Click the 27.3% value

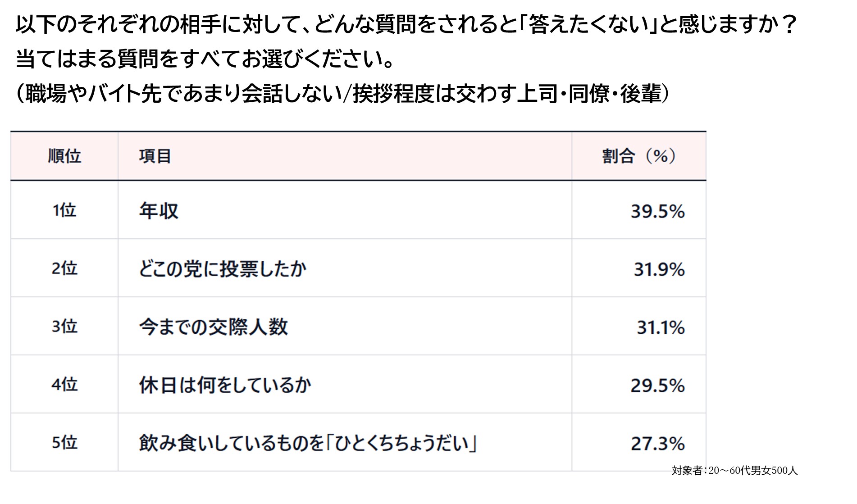pos(657,444)
